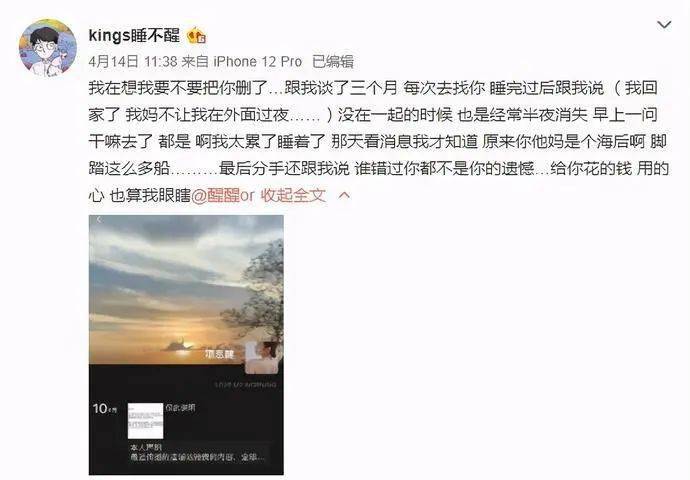
Task: Expand the post options chevron at top right
Action: [x=664, y=26]
